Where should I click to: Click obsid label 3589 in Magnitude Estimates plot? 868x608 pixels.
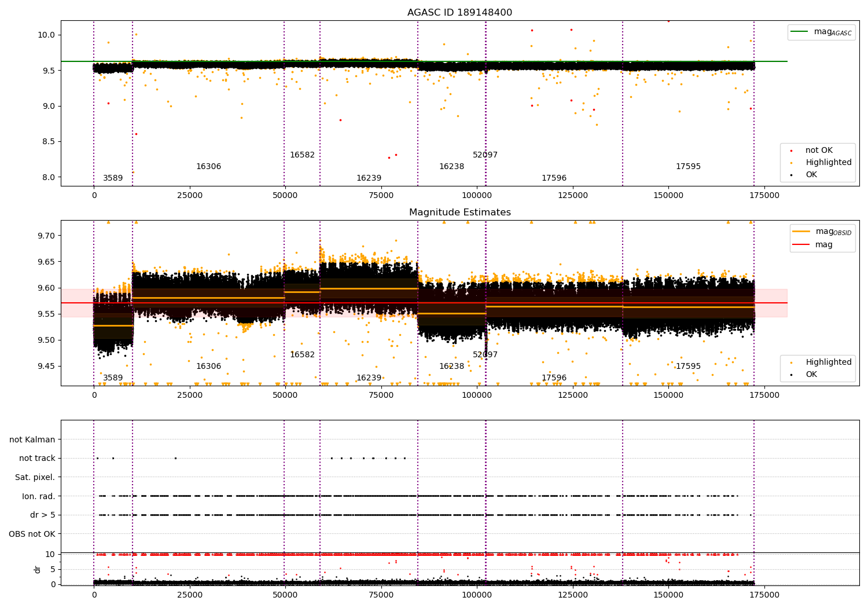pyautogui.click(x=113, y=378)
